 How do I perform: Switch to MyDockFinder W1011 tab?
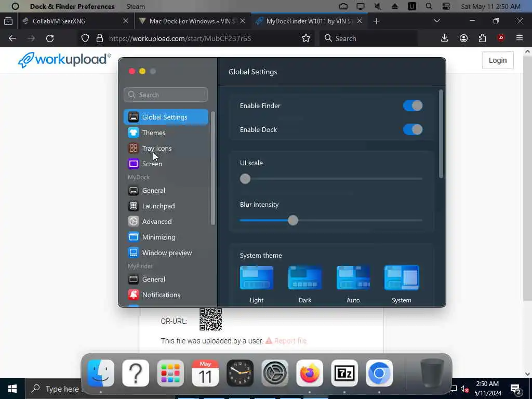point(310,21)
